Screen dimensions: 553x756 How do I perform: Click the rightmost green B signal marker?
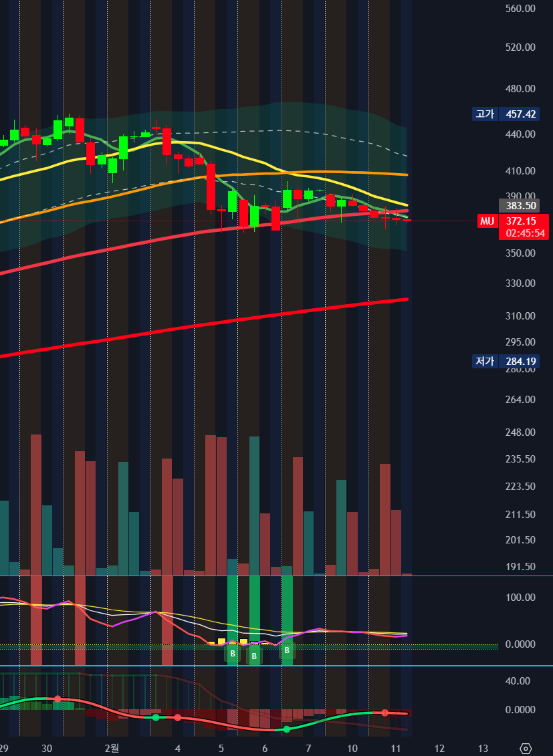(287, 650)
